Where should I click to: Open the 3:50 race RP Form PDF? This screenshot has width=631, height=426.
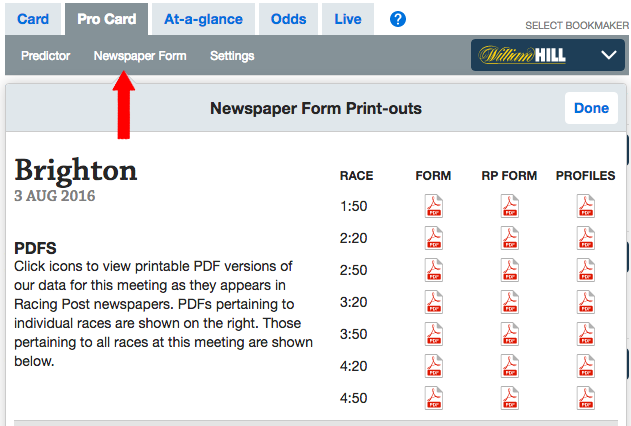click(509, 334)
